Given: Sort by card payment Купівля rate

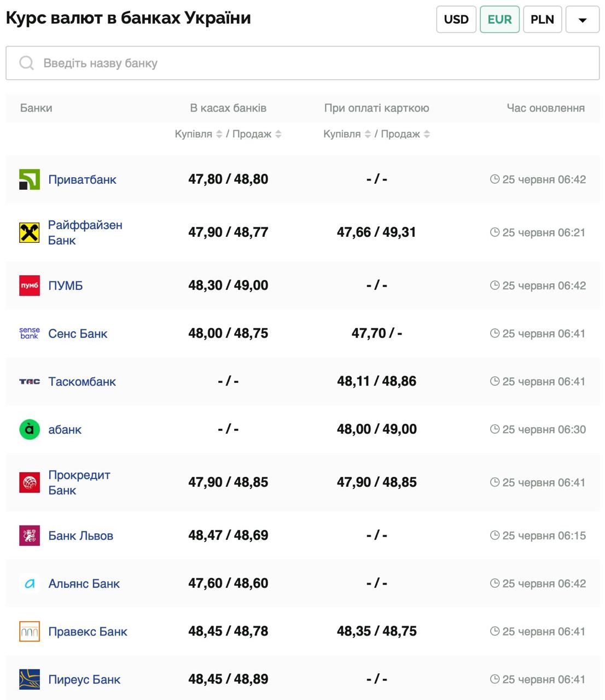Looking at the screenshot, I should [368, 134].
